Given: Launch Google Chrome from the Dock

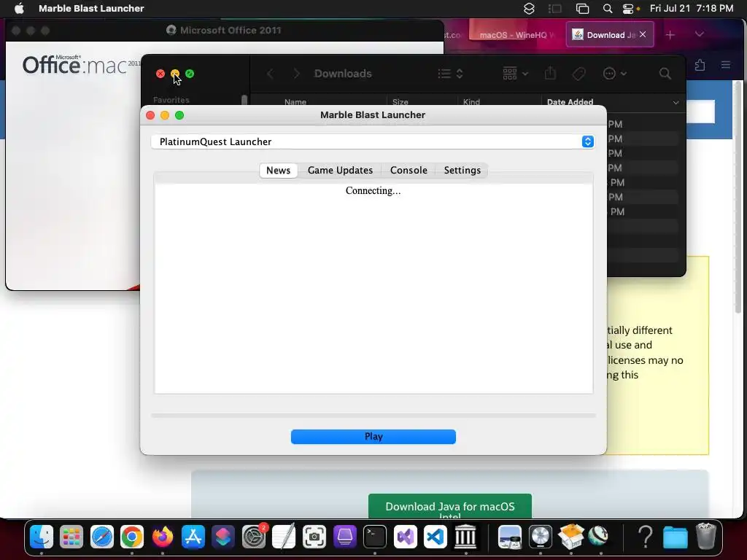Looking at the screenshot, I should (132, 537).
